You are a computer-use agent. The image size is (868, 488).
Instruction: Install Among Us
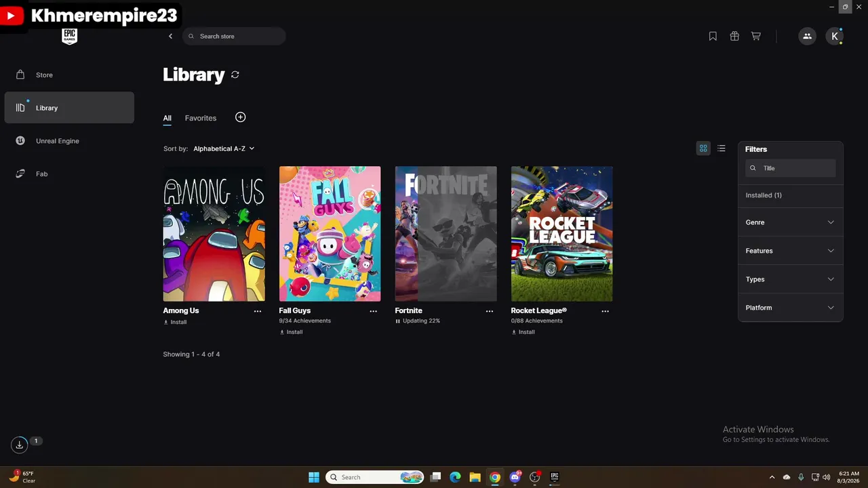[175, 322]
